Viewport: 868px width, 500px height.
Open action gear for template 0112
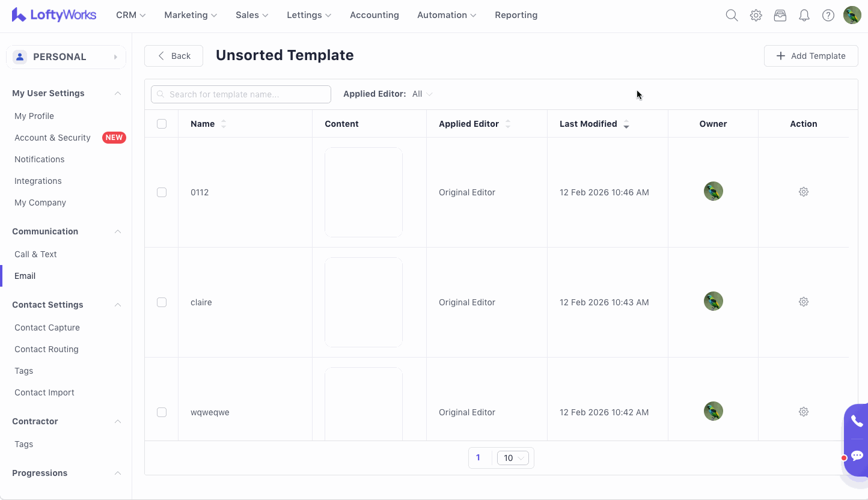(803, 192)
